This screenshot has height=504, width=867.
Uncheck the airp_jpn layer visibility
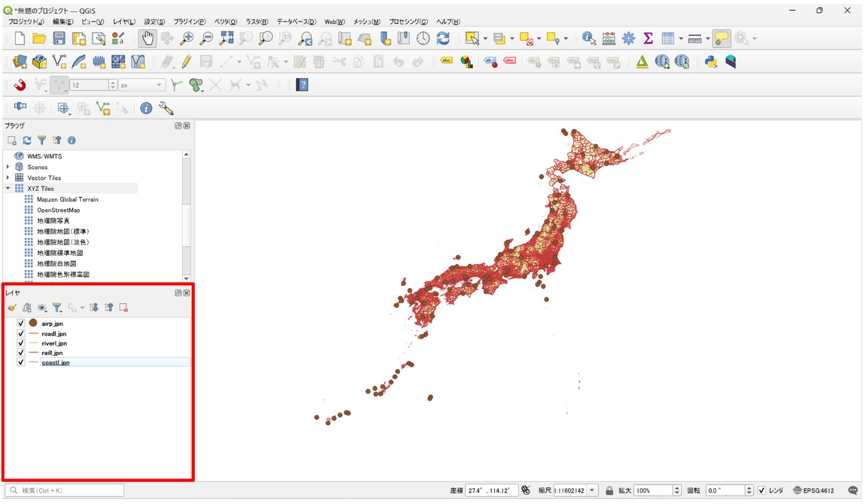[x=21, y=324]
